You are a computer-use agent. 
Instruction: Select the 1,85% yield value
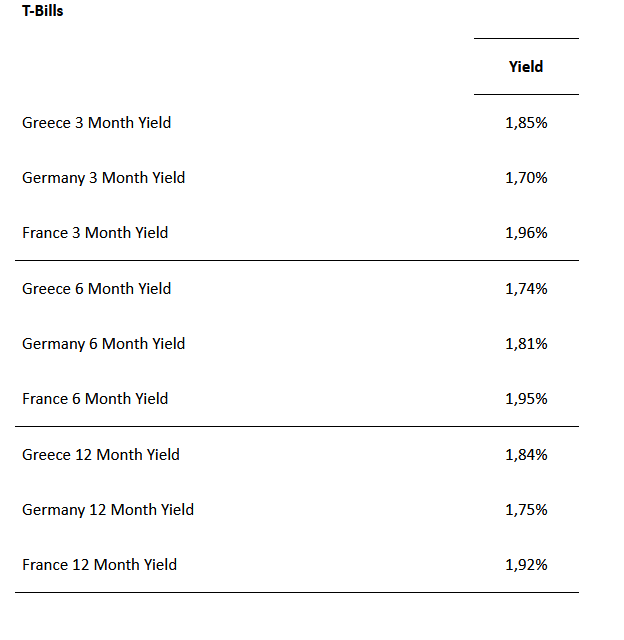click(x=526, y=123)
